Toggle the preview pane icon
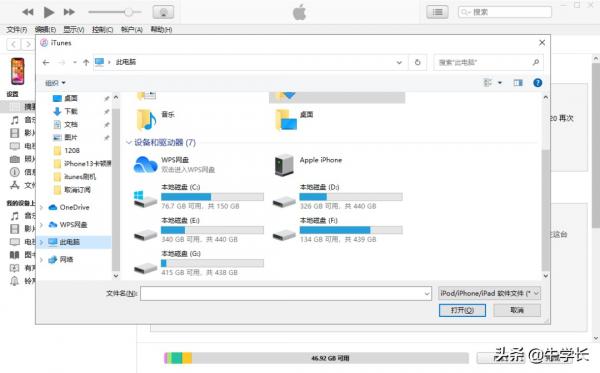The image size is (600, 373). (518, 83)
